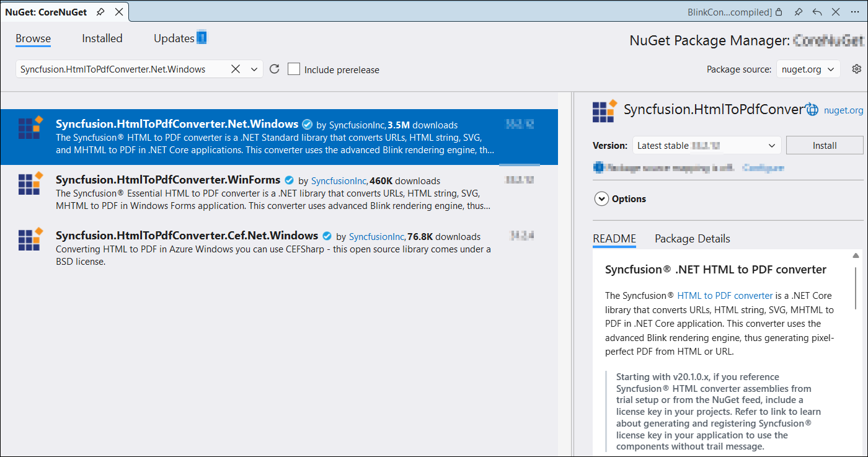The height and width of the screenshot is (457, 868).
Task: Open SyncfusionInc author link for WinForms
Action: pyautogui.click(x=340, y=181)
